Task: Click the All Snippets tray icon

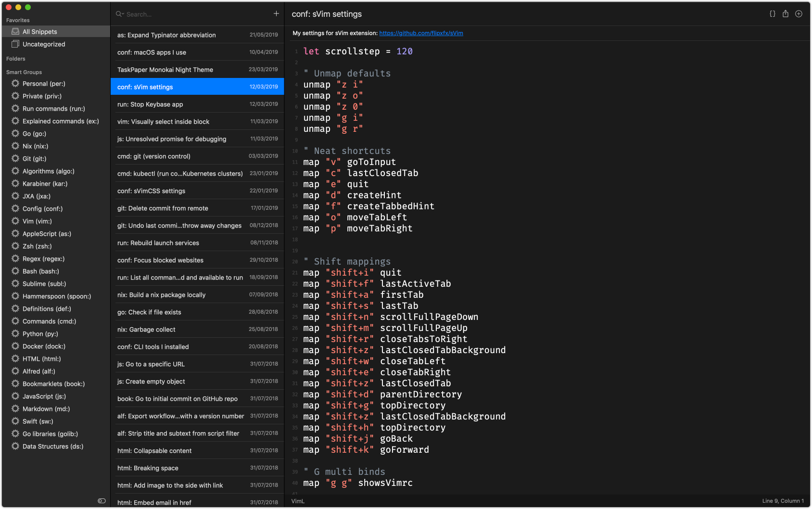Action: 15,32
